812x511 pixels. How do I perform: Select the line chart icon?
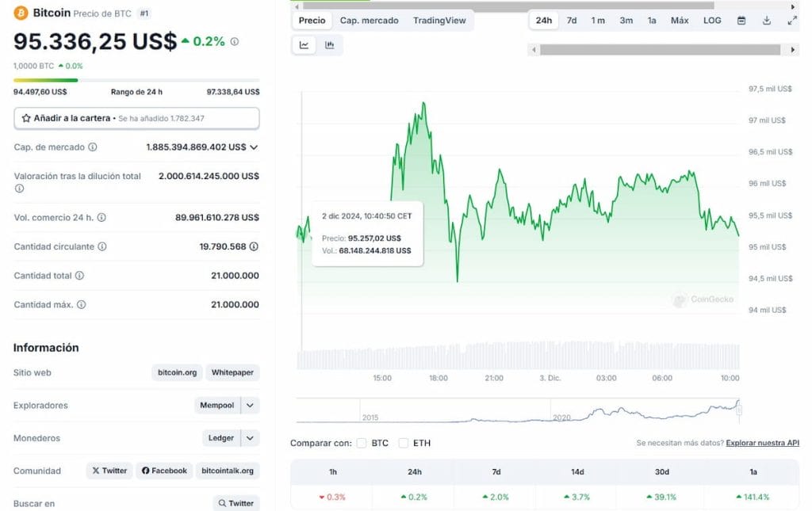click(303, 45)
